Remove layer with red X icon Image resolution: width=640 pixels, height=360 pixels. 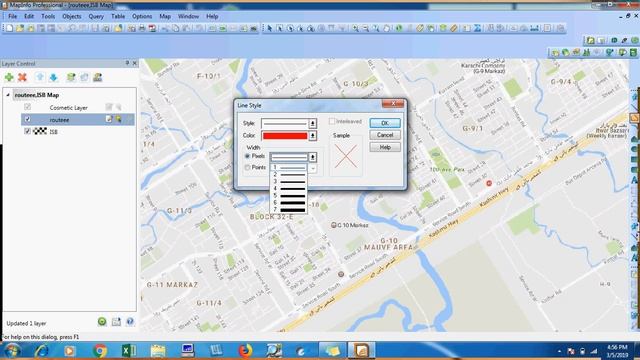(x=22, y=77)
